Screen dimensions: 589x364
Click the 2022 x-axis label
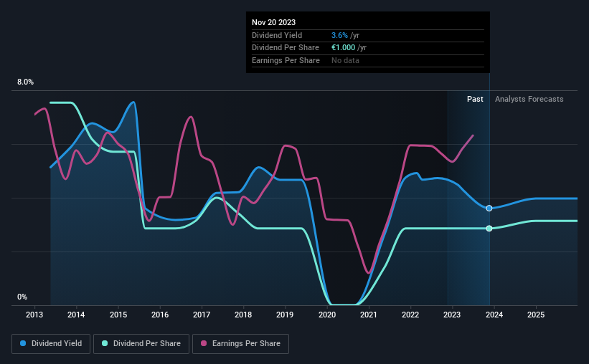point(410,315)
